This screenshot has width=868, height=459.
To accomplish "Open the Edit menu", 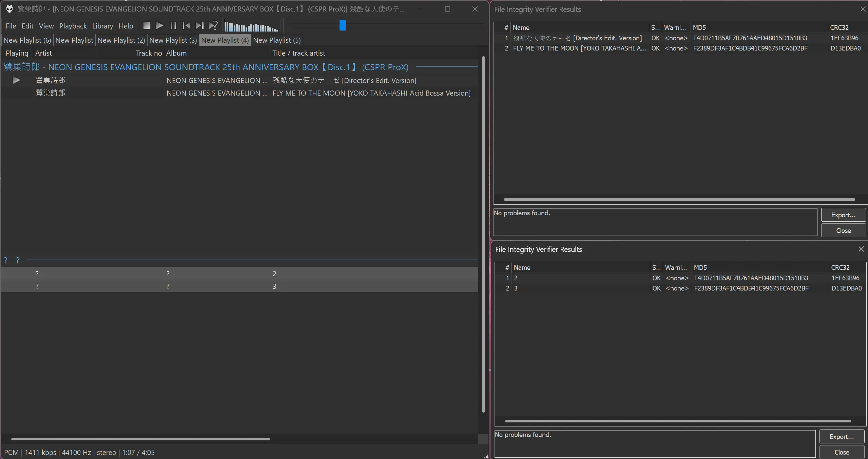I will [27, 26].
